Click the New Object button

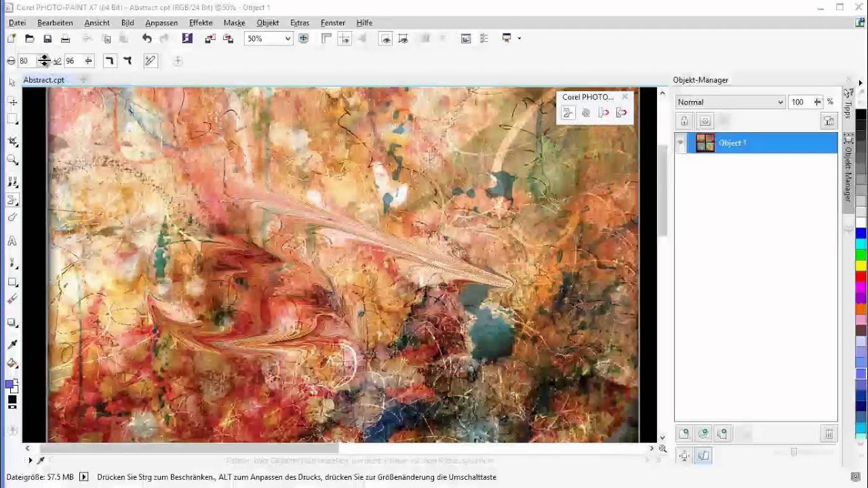(684, 433)
